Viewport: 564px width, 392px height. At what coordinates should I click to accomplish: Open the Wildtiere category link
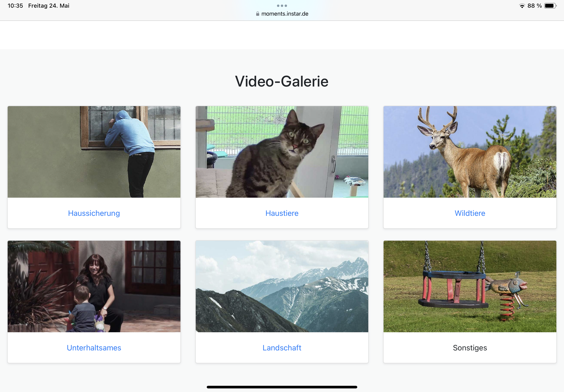coord(470,213)
